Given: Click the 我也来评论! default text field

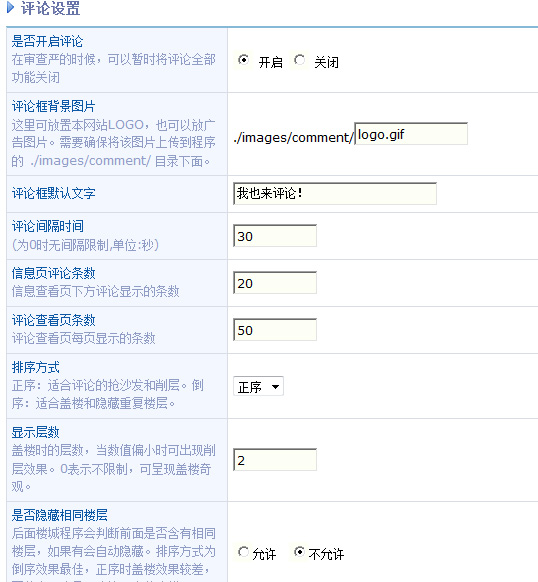Looking at the screenshot, I should pos(335,193).
